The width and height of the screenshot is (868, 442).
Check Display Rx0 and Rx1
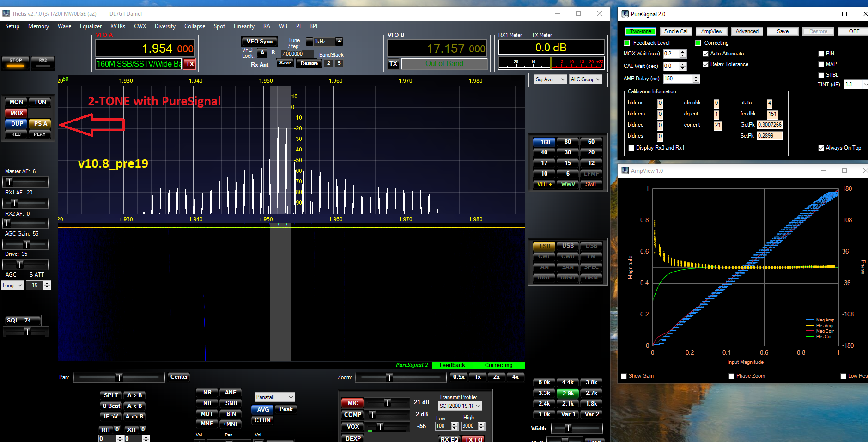point(656,148)
